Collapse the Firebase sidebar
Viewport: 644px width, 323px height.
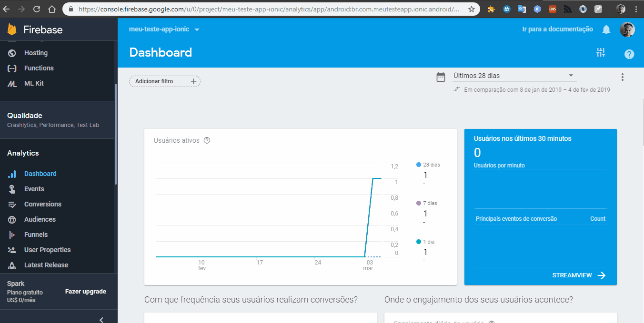click(101, 319)
